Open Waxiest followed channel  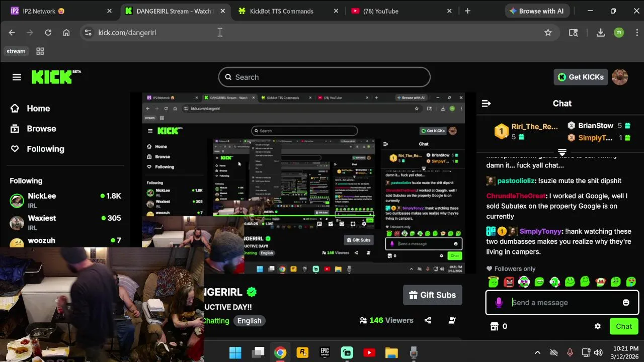65,222
